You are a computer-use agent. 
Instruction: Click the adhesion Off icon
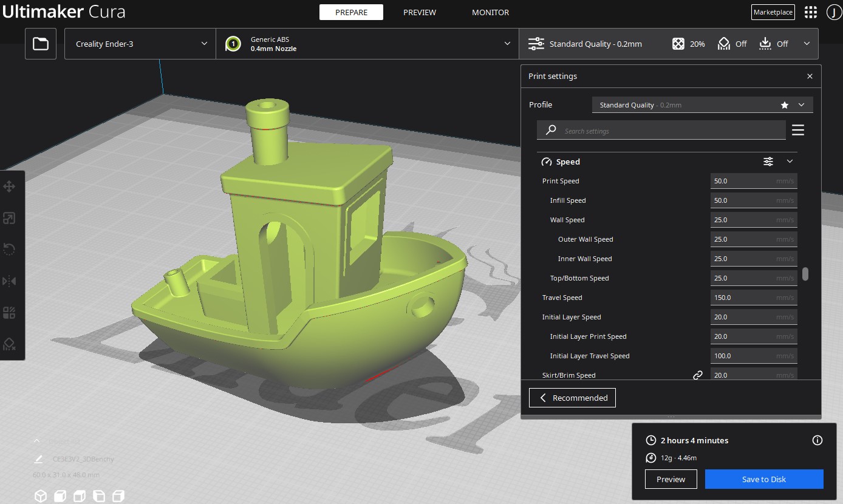coord(765,44)
